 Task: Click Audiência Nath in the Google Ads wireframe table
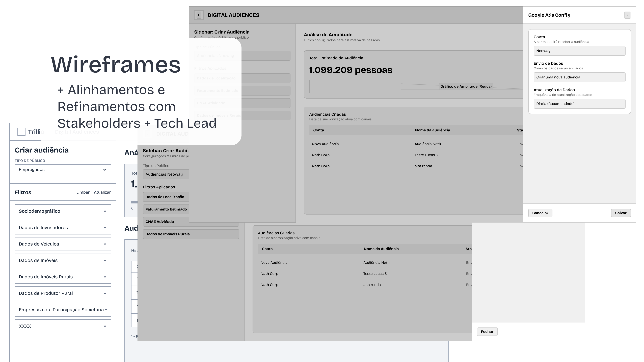[x=428, y=144]
